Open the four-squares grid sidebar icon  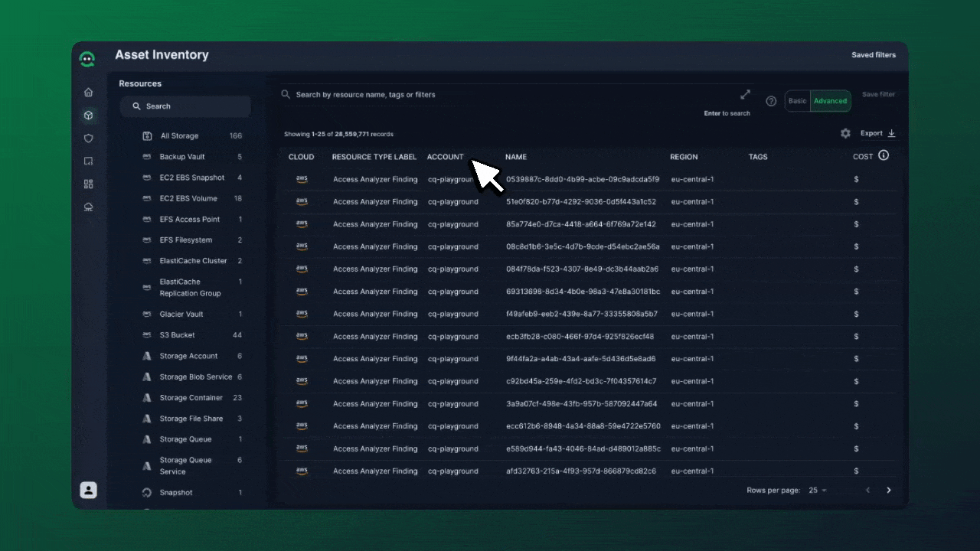(x=89, y=184)
